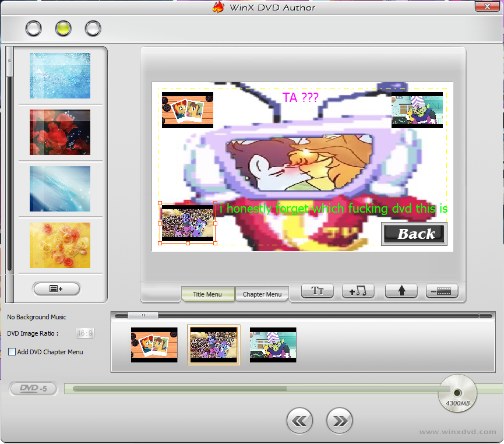
Task: Select the blue wave background template
Action: [x=60, y=189]
